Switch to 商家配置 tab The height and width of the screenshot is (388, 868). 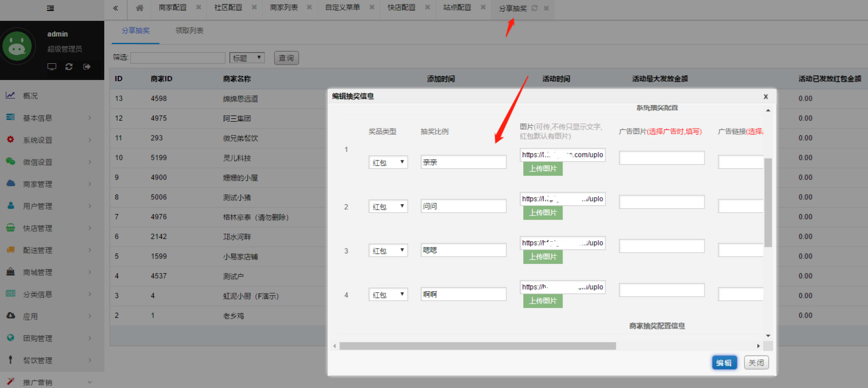173,8
